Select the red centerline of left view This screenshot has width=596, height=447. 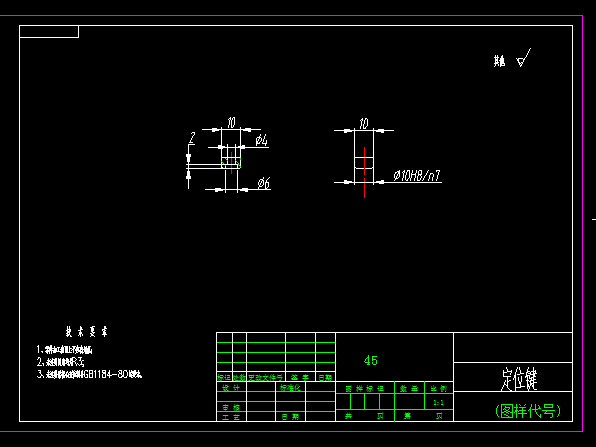[x=231, y=163]
